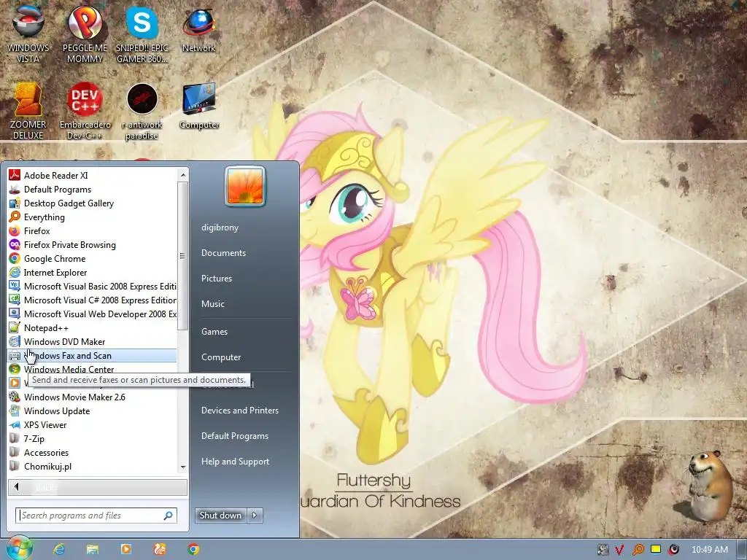
Task: Click the Firefox Private Browsing icon
Action: click(15, 245)
